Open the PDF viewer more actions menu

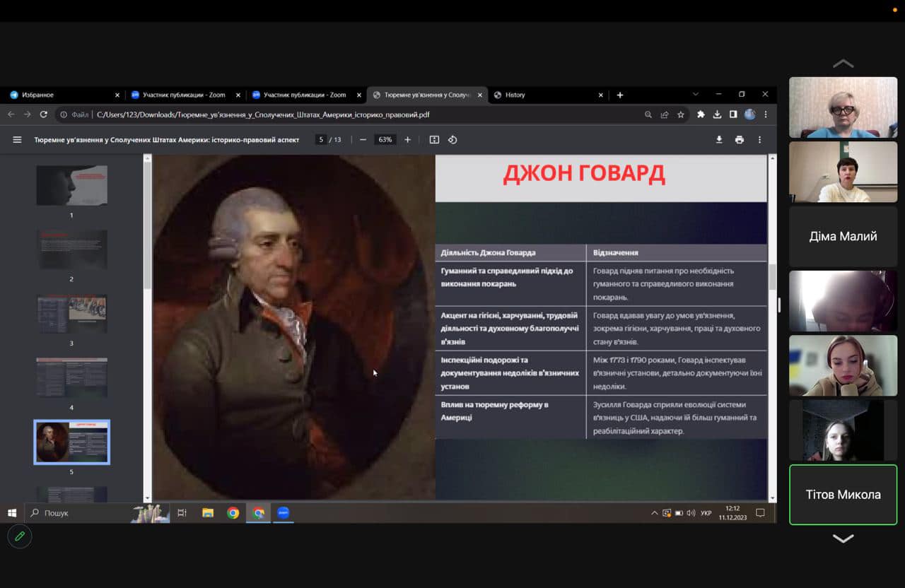tap(760, 140)
